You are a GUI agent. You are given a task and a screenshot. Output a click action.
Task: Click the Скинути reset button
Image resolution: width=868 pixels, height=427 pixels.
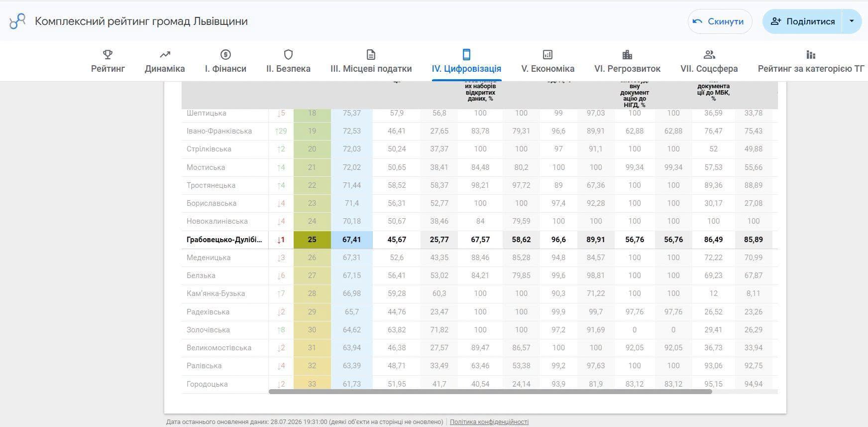coord(720,21)
